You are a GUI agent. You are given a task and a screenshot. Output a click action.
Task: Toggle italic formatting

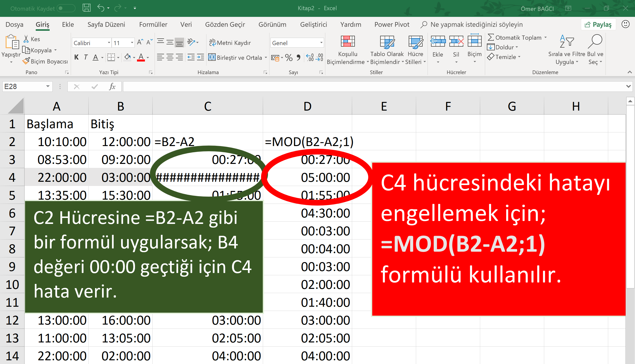coord(86,57)
